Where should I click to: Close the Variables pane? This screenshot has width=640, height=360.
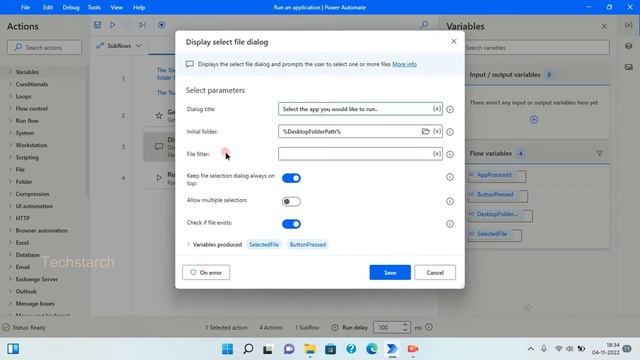point(604,27)
